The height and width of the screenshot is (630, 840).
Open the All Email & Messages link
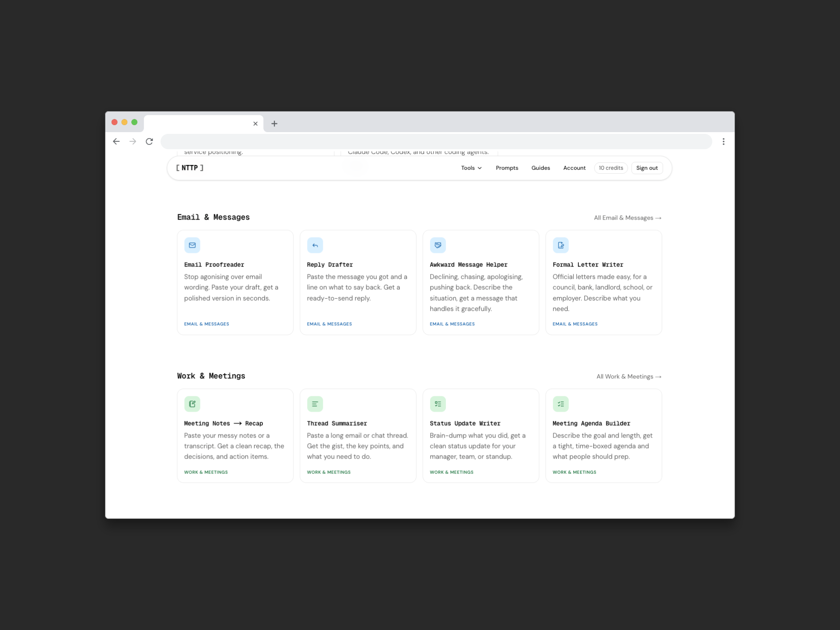627,218
